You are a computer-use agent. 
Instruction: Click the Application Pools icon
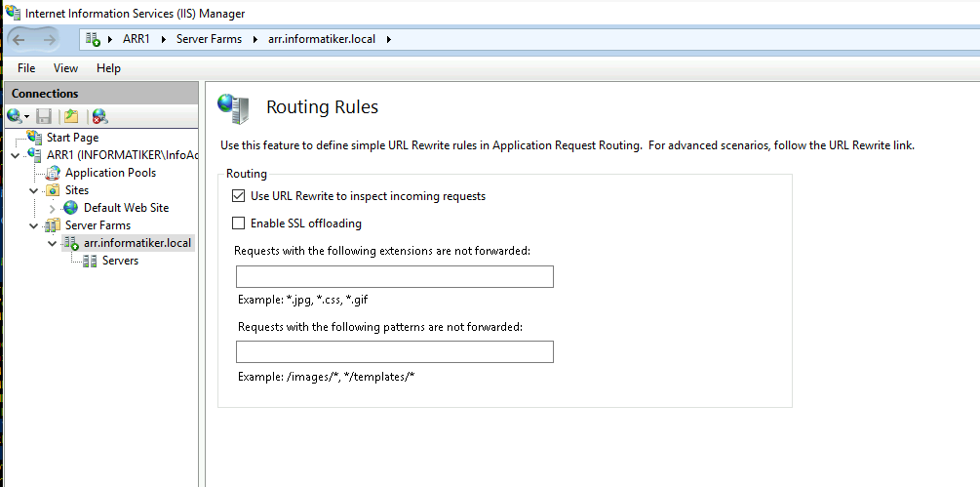coord(54,173)
